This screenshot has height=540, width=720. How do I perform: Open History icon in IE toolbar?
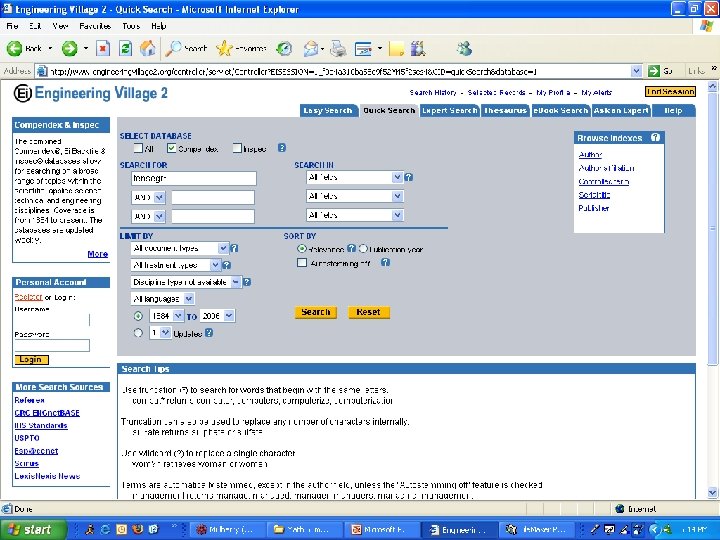tap(285, 48)
